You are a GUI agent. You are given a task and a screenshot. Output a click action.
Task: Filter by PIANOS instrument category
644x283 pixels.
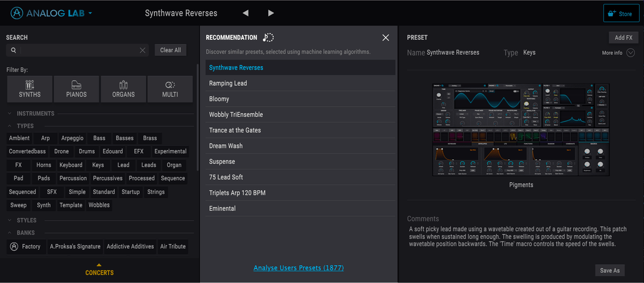(x=76, y=89)
